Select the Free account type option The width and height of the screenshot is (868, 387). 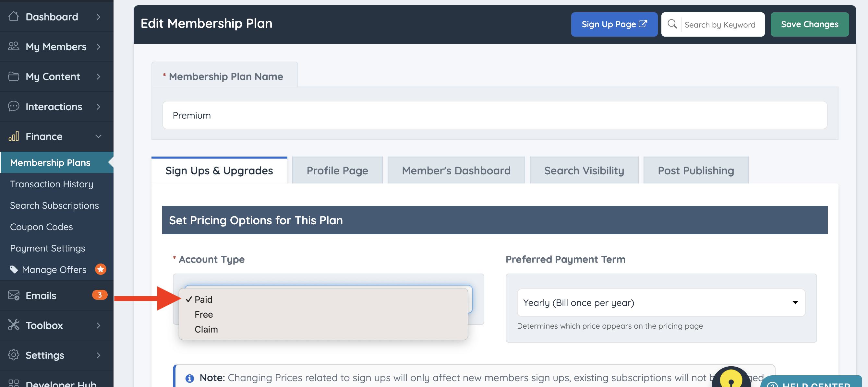203,314
